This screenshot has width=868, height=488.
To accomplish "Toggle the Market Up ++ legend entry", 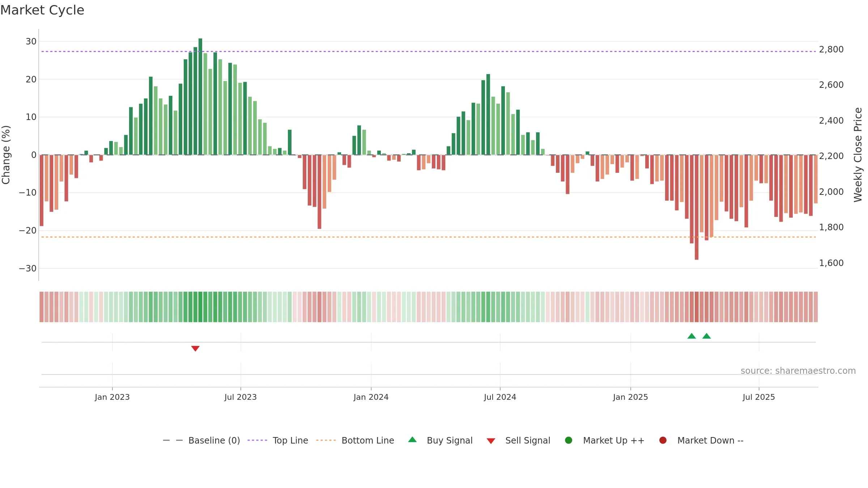I will coord(605,440).
